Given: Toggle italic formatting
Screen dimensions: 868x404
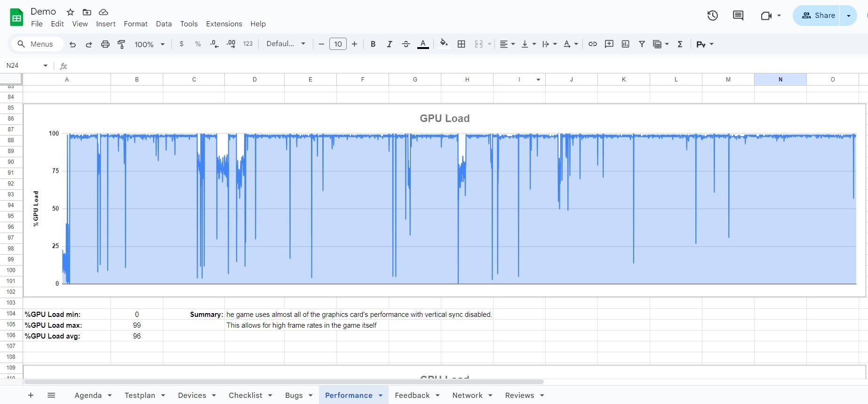Looking at the screenshot, I should [x=389, y=44].
